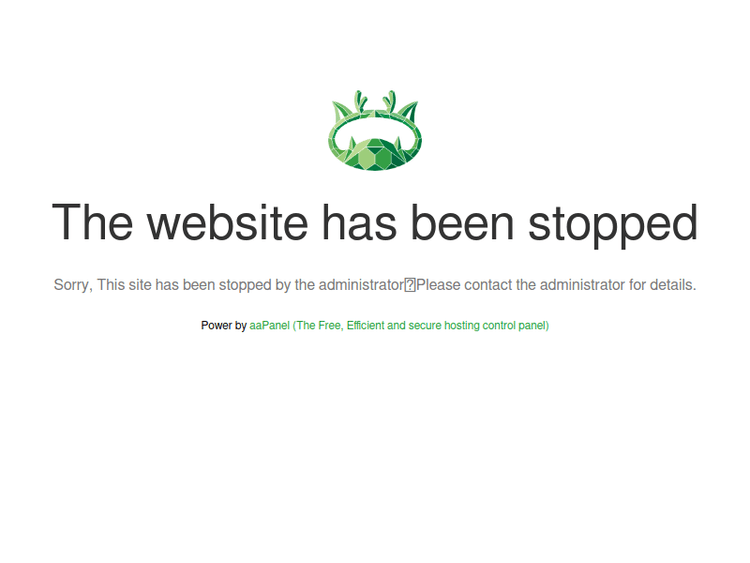Click the missing-character box before 'Please'
This screenshot has height=563, width=750.
click(410, 285)
